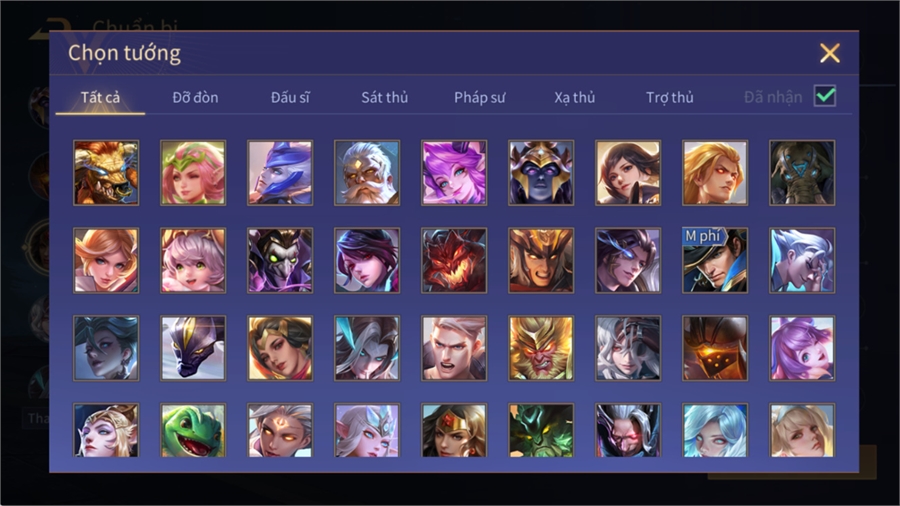Filter by 'Xạ thủ' tab
The height and width of the screenshot is (506, 900).
575,98
